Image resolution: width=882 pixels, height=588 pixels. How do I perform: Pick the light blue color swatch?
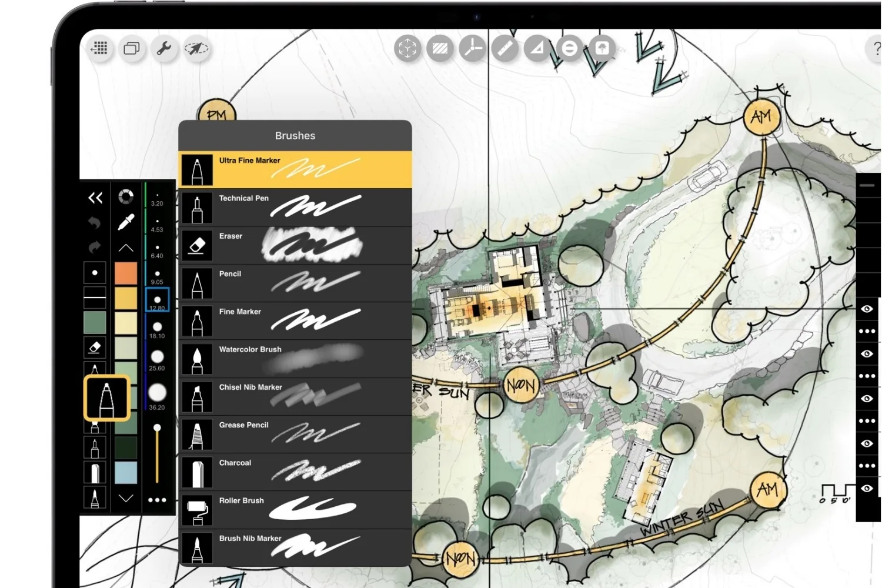(x=126, y=473)
